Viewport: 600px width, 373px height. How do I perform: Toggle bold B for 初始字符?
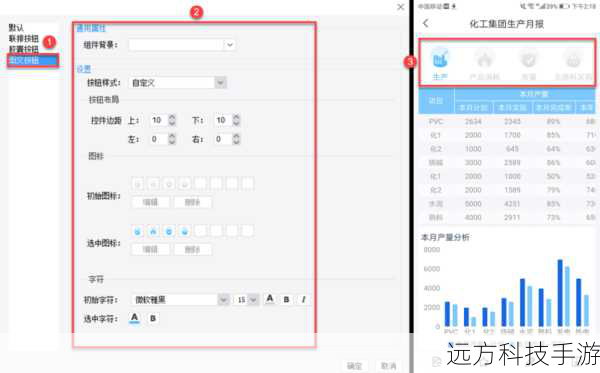pos(286,300)
